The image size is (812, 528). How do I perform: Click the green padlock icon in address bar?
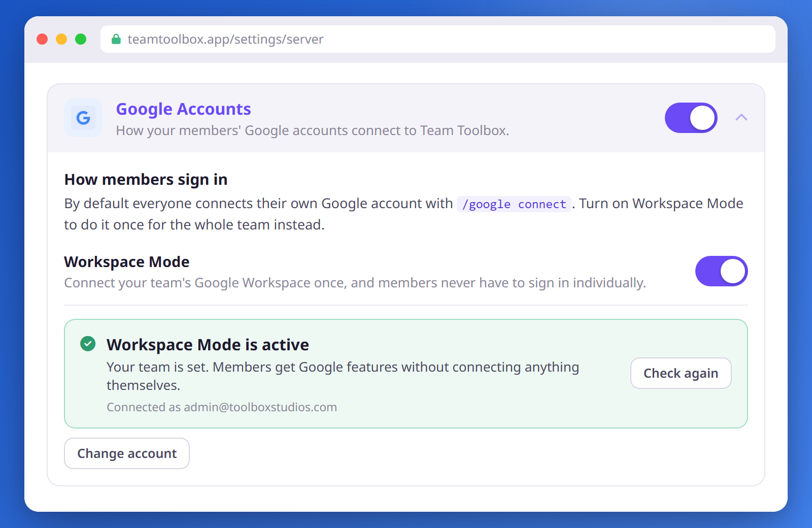(116, 39)
